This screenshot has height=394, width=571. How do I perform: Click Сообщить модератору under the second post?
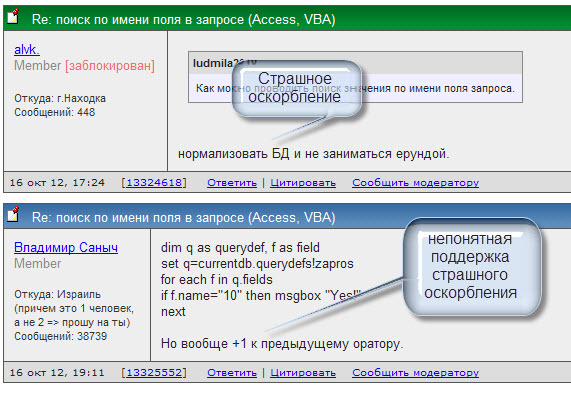(x=416, y=373)
